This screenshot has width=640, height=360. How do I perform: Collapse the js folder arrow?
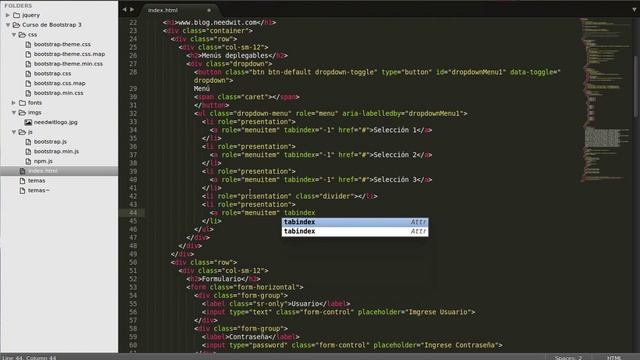14,132
